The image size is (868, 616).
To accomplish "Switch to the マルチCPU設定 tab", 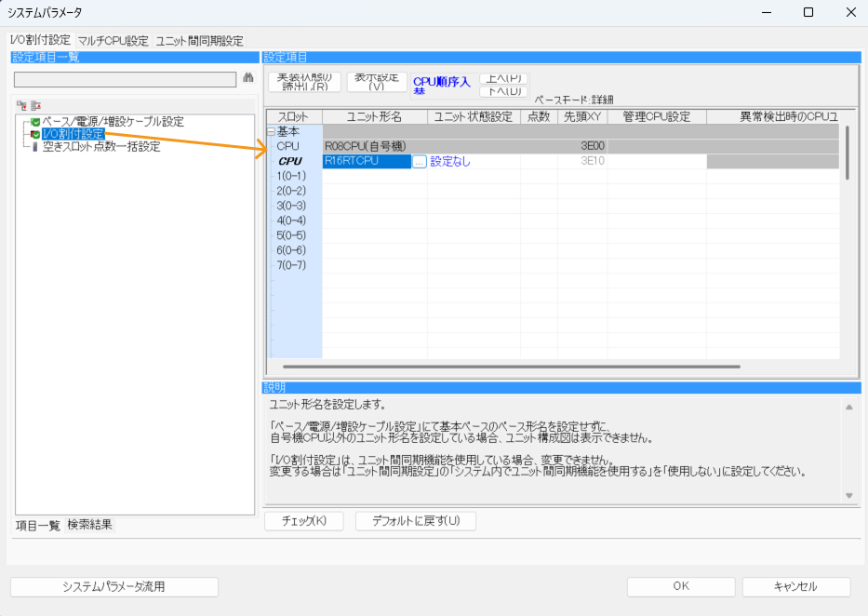I will (x=113, y=41).
